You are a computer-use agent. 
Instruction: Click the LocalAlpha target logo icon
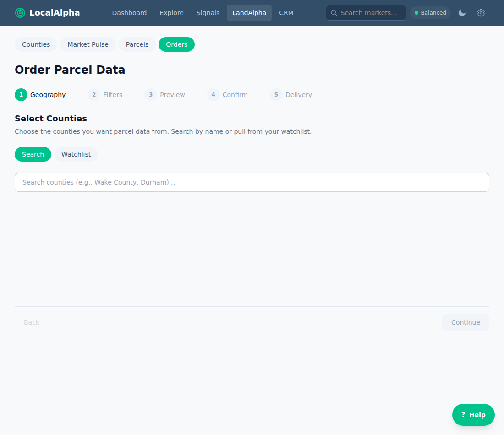(x=20, y=13)
